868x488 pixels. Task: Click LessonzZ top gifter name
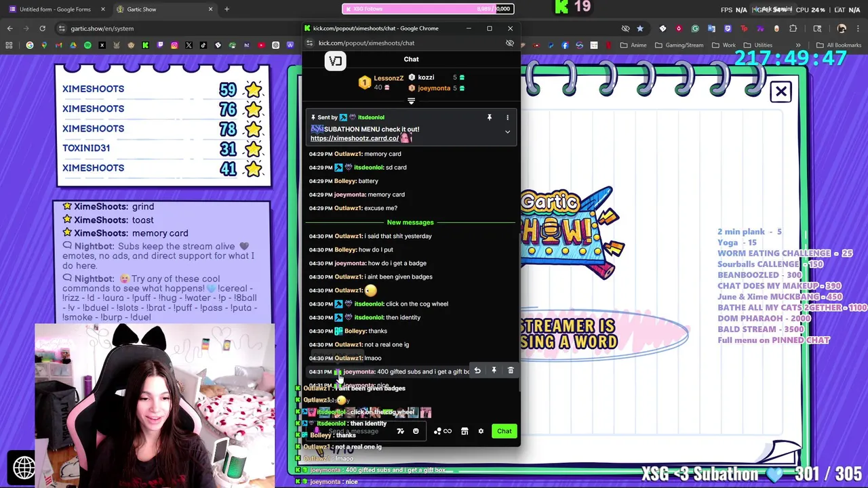pyautogui.click(x=389, y=78)
